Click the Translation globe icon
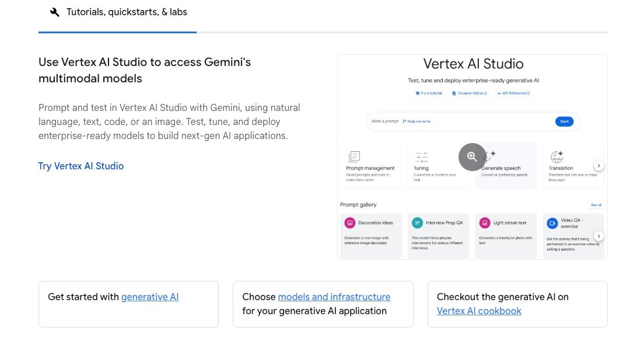This screenshot has height=348, width=644. [556, 156]
